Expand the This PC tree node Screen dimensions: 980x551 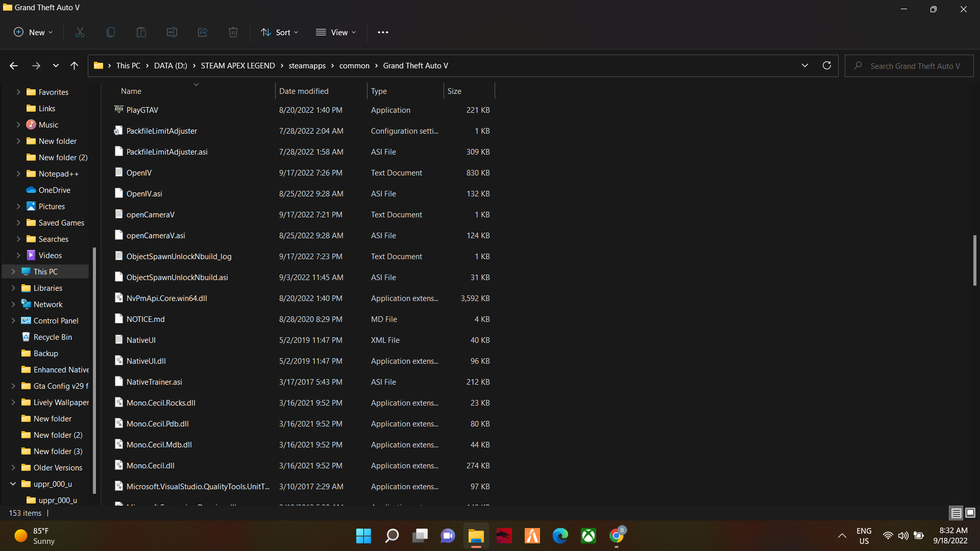click(13, 272)
